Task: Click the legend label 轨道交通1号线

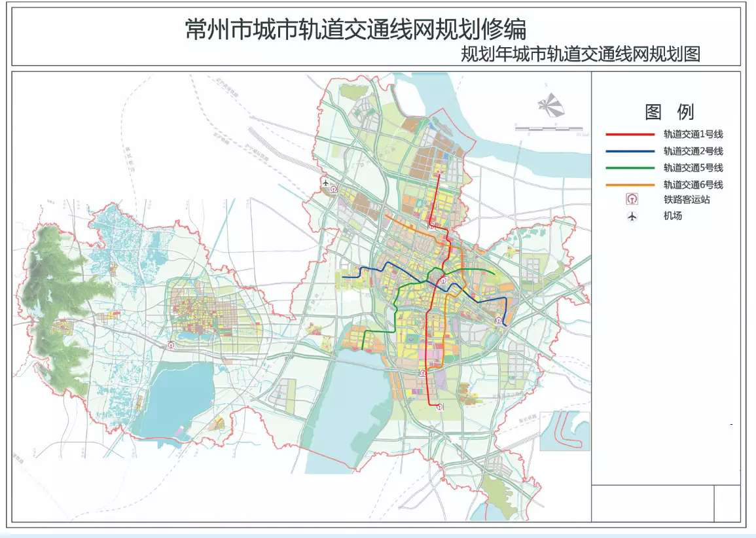Action: [693, 135]
